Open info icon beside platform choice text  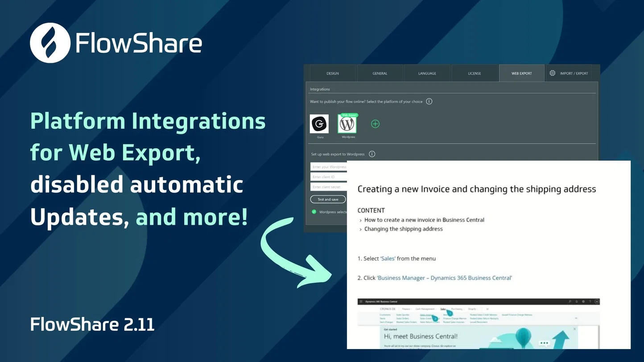(429, 101)
